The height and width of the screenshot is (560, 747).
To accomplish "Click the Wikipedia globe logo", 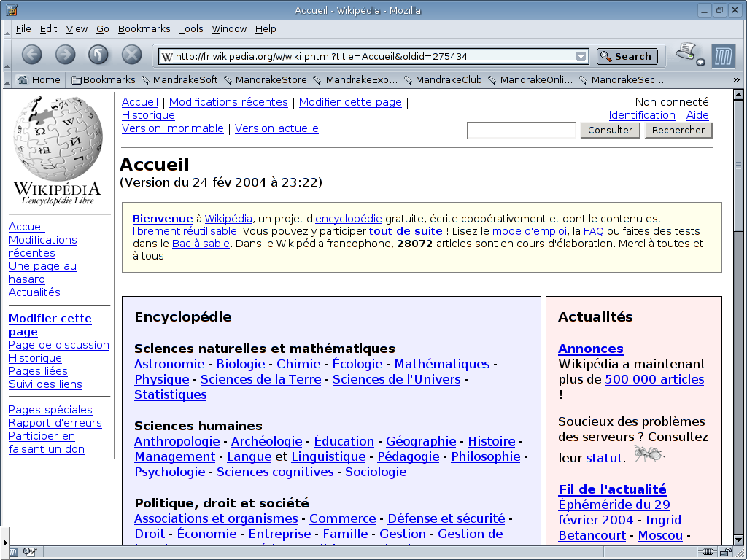I will pos(58,138).
